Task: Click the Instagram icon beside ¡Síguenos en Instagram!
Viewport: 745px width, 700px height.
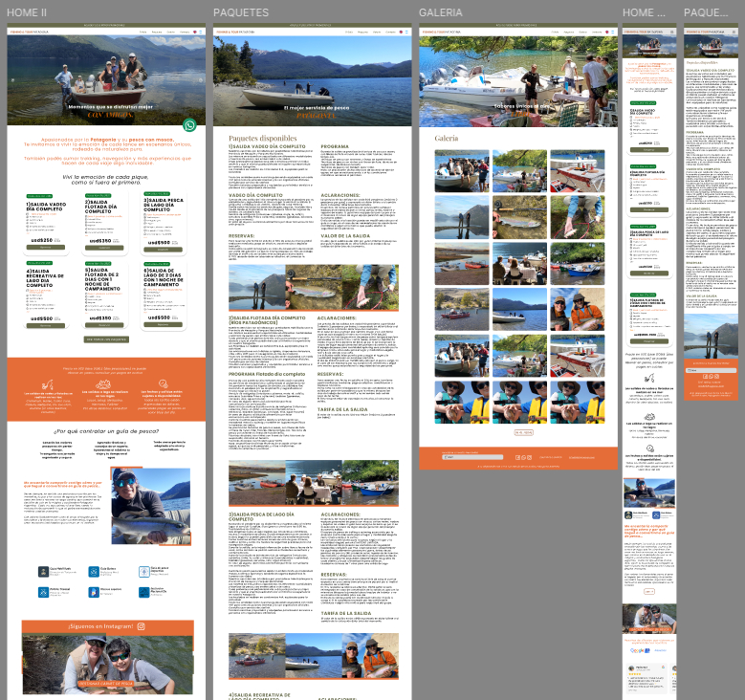Action: pyautogui.click(x=142, y=626)
